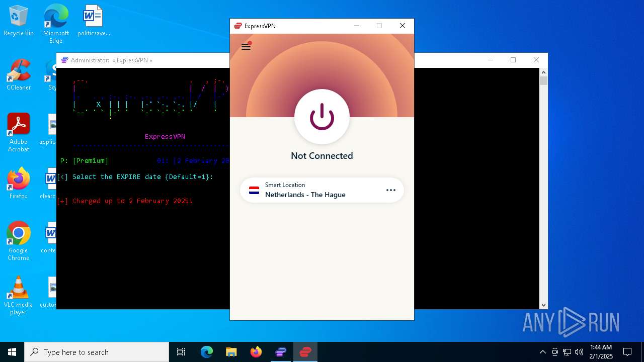Click console window title bar icon
644x362 pixels.
click(64, 60)
